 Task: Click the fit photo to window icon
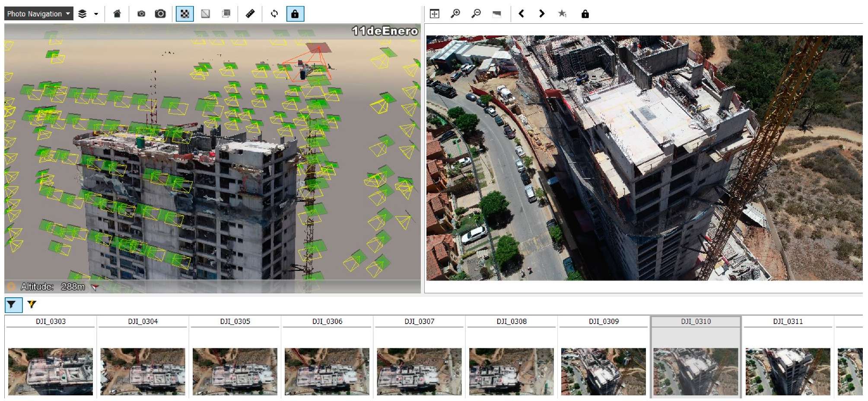435,14
